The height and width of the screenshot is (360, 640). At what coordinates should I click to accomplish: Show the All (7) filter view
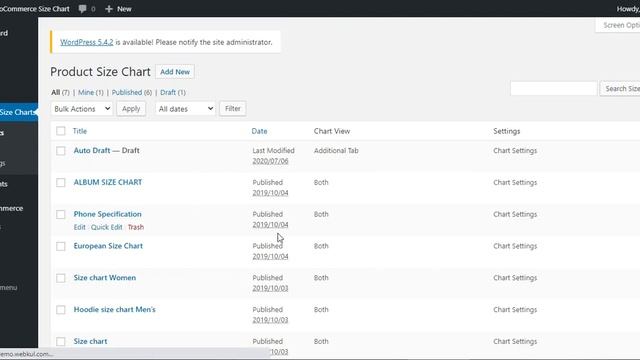click(60, 93)
